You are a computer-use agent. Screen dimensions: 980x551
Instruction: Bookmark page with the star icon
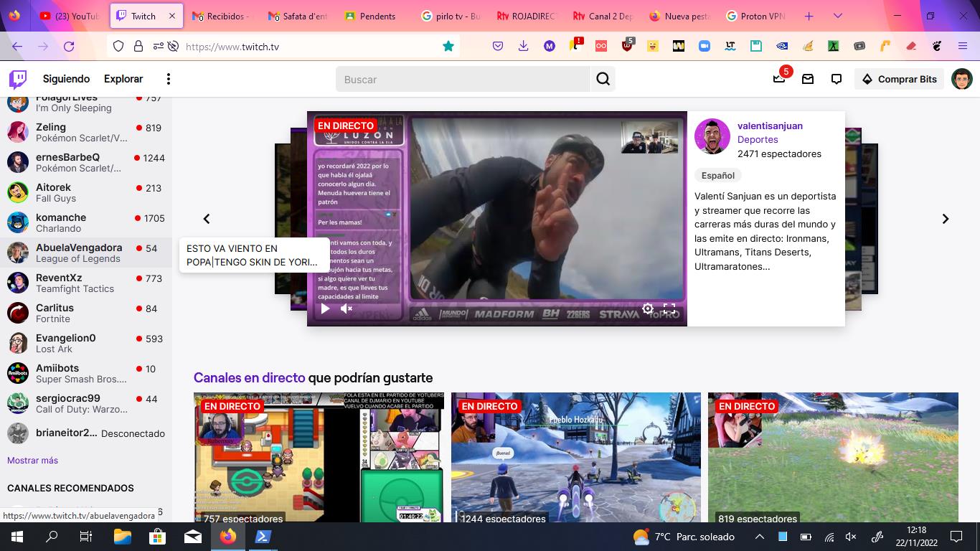click(x=448, y=46)
